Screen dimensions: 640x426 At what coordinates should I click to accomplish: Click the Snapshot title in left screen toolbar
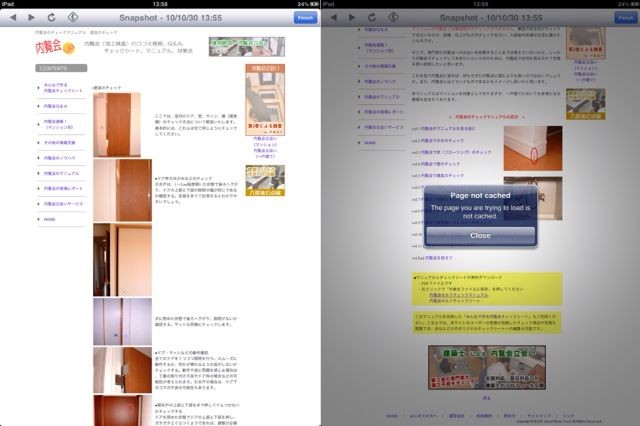pyautogui.click(x=171, y=18)
